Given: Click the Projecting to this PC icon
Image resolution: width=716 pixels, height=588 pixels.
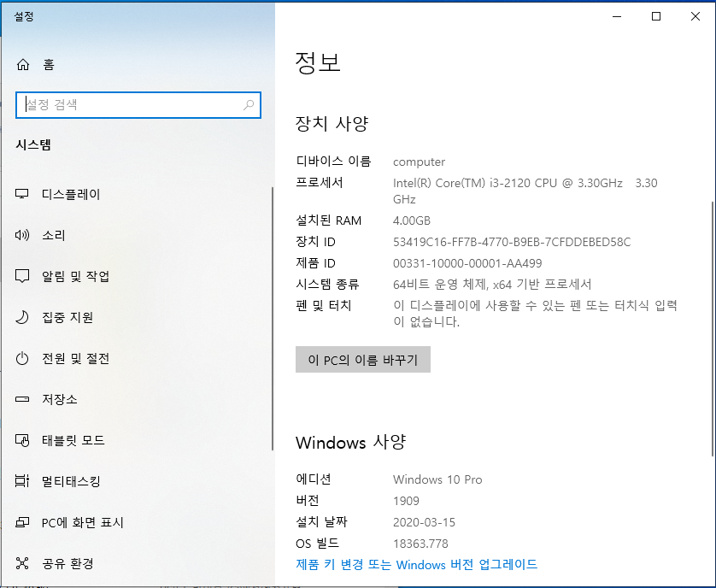Looking at the screenshot, I should (22, 522).
